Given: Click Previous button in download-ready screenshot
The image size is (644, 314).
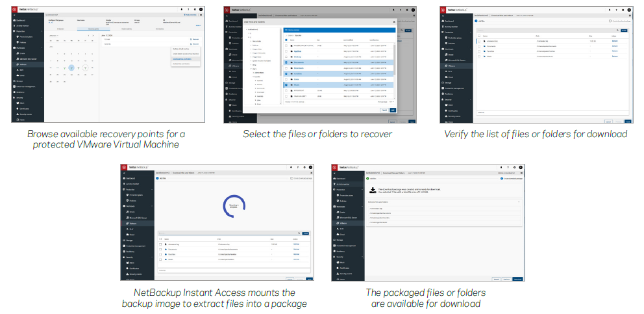Looking at the screenshot, I should pyautogui.click(x=507, y=279).
